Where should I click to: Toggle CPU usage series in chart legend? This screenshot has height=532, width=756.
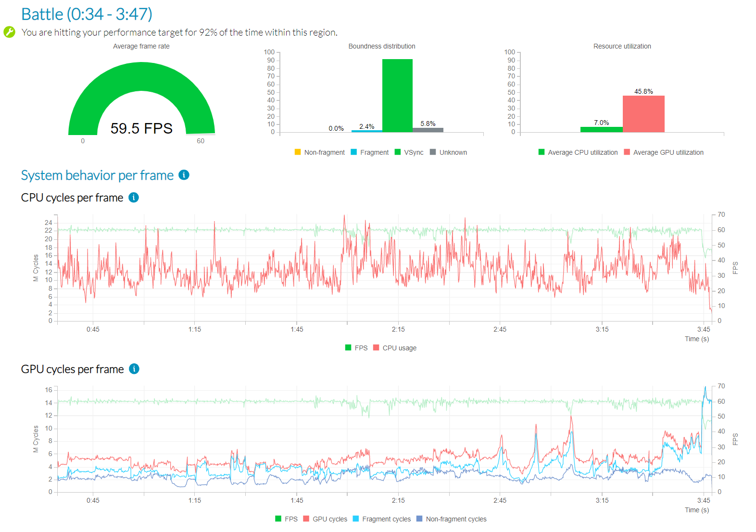coord(395,348)
